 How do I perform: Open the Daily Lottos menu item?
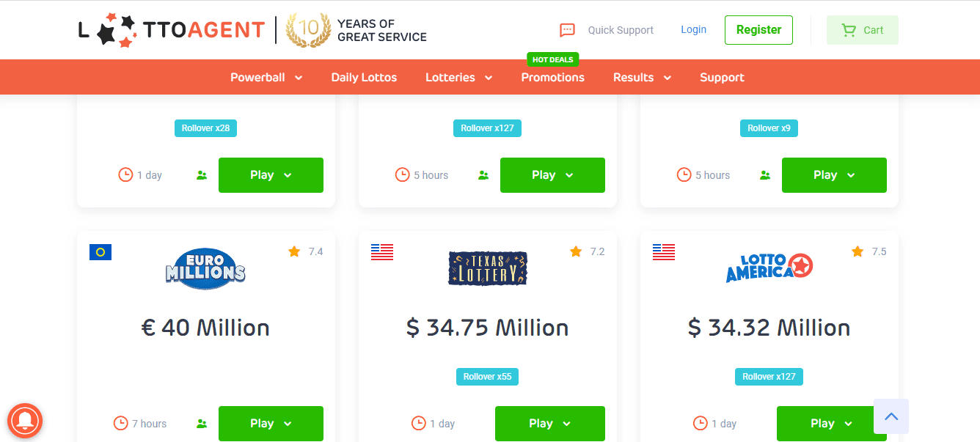(364, 77)
